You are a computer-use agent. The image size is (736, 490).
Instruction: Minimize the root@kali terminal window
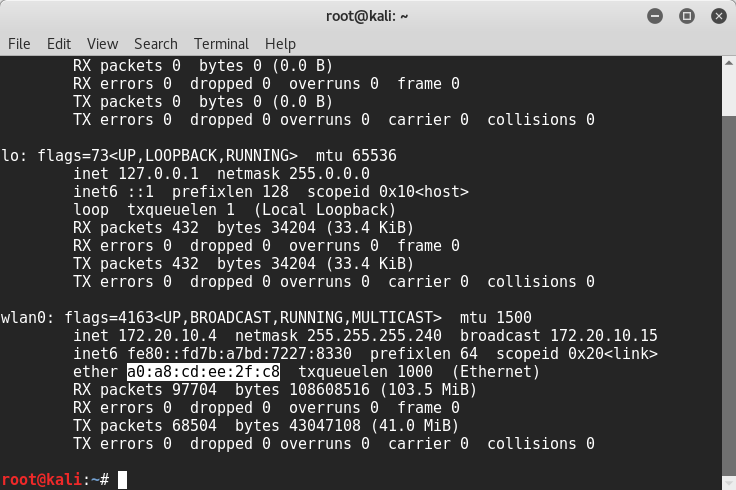point(658,15)
